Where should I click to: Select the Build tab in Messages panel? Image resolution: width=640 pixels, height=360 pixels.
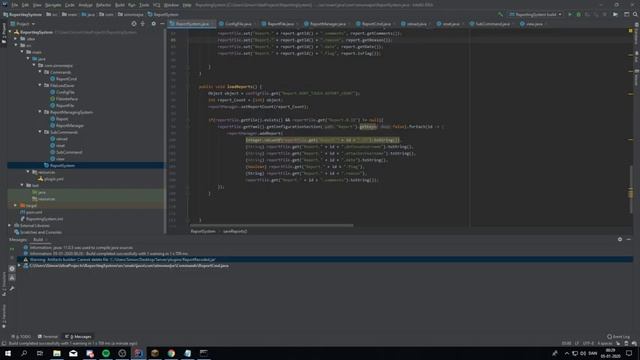(38, 240)
